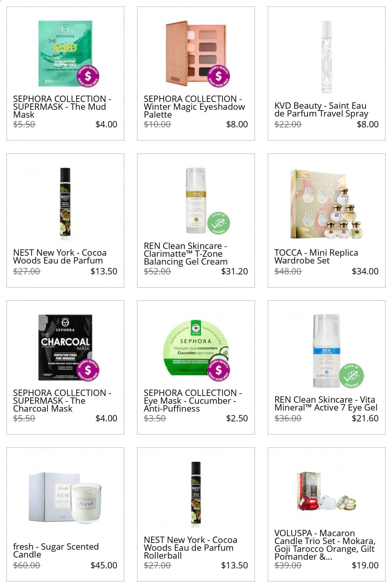View the KVD Beauty Saint travel spray image

pos(326,57)
